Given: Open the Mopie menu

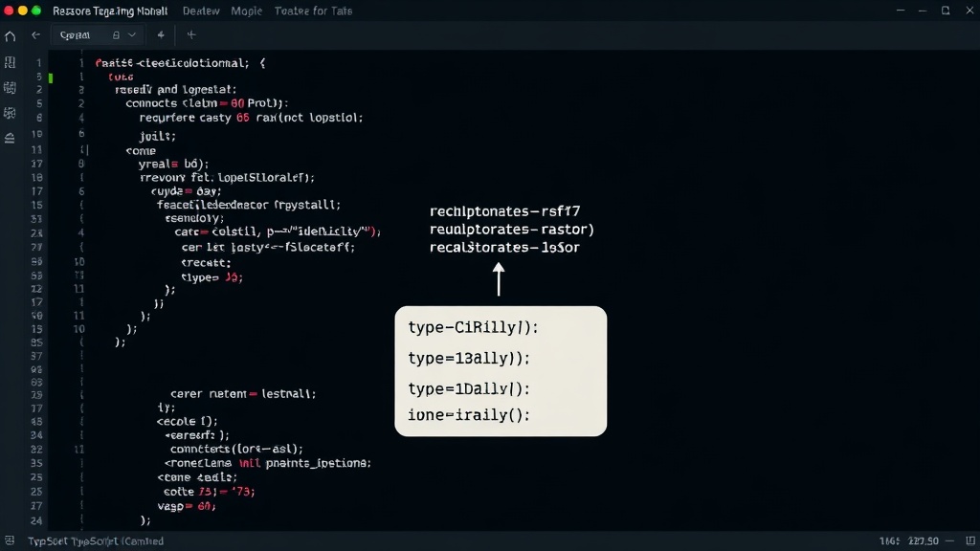Looking at the screenshot, I should [246, 11].
